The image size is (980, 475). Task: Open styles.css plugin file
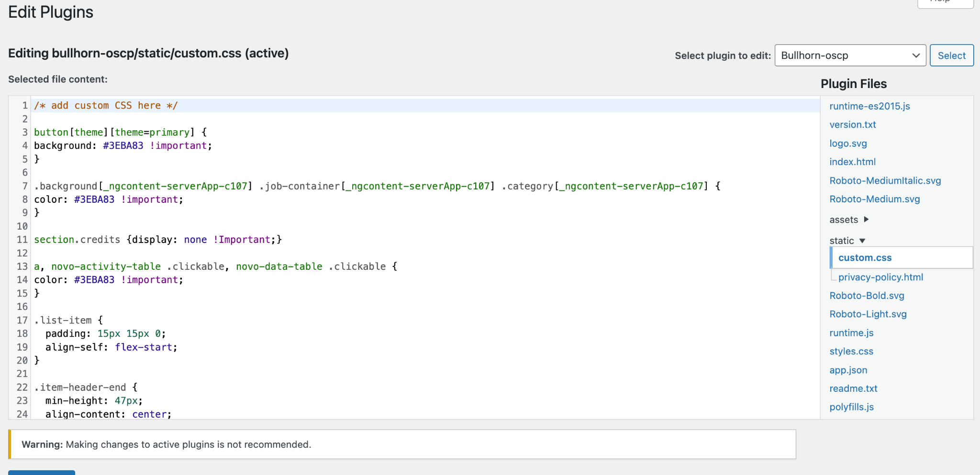(851, 352)
